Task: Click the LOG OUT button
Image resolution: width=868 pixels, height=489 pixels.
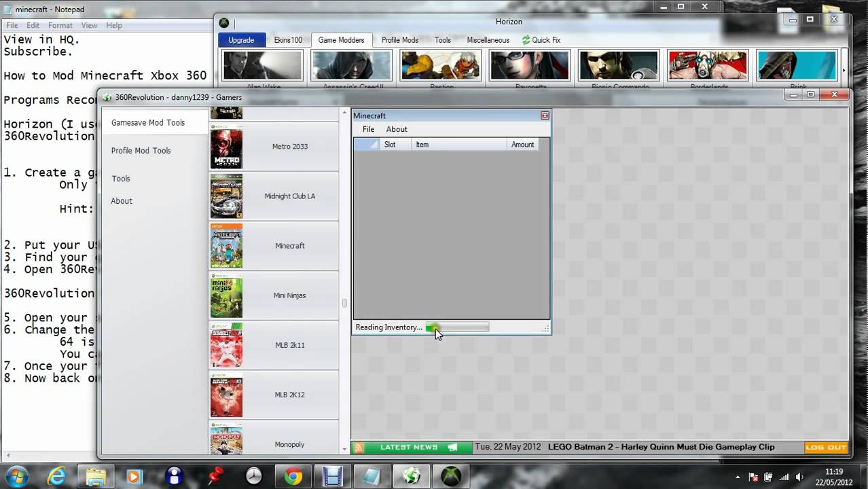Action: tap(826, 448)
